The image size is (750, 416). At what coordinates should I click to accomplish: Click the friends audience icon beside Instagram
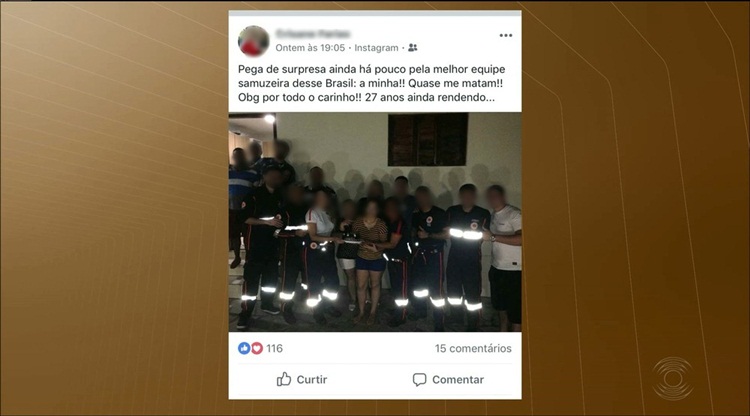(x=413, y=47)
